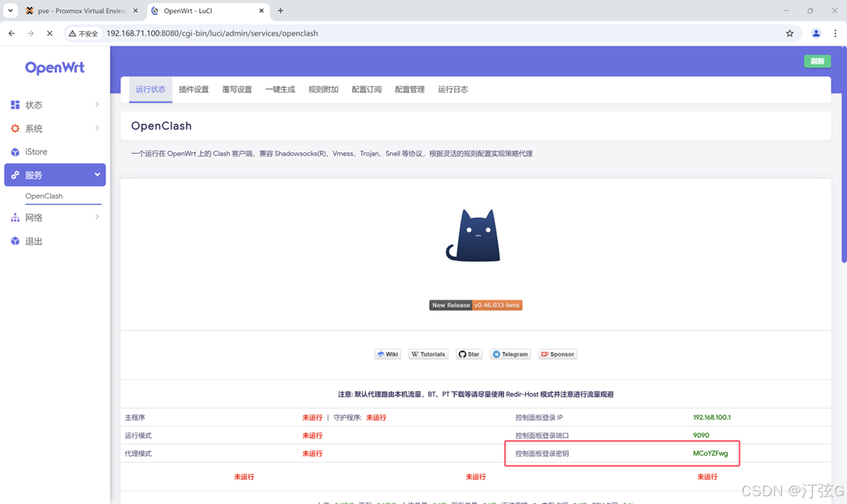Open the Chrome three-dot menu

click(x=835, y=33)
